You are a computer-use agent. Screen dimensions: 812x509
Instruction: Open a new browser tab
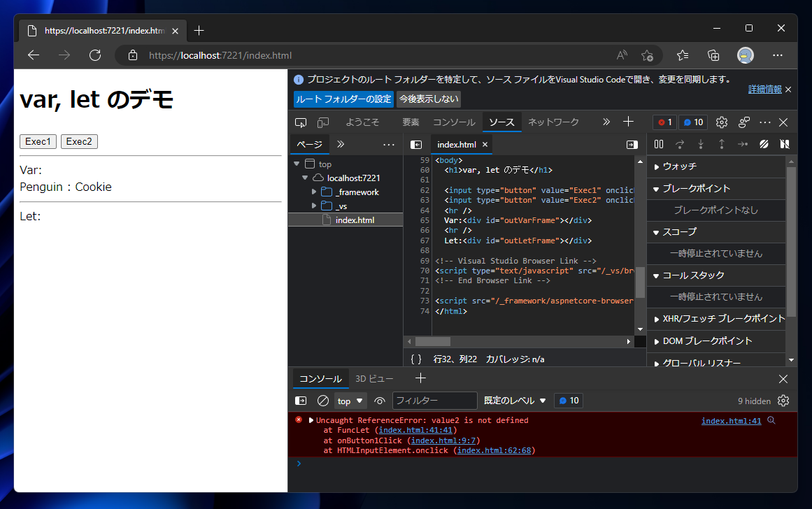point(199,31)
